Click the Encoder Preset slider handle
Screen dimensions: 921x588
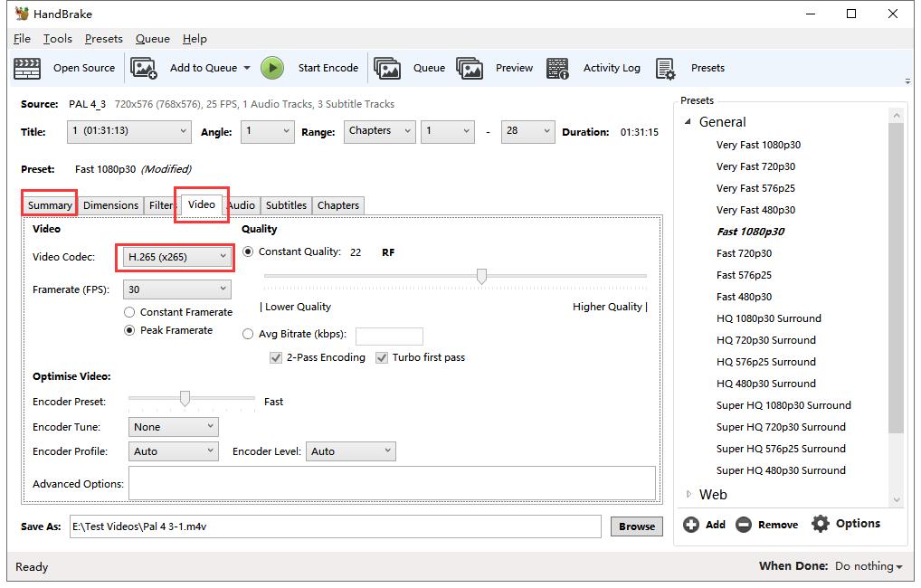pyautogui.click(x=185, y=399)
